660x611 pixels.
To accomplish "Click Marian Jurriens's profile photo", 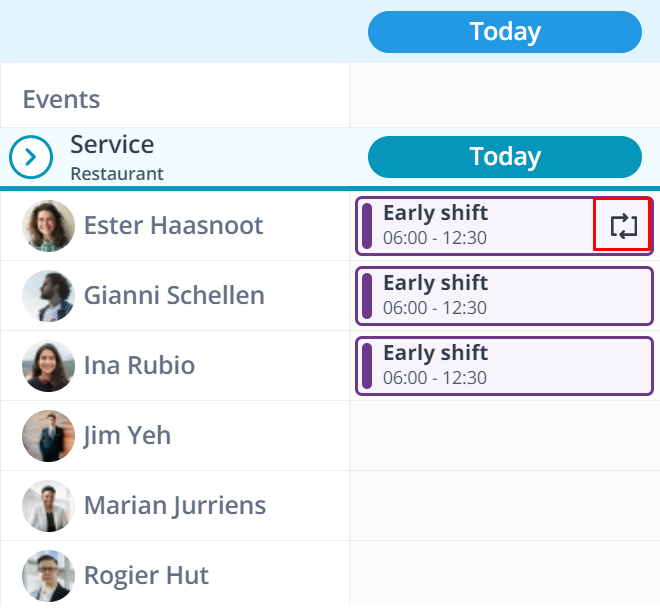I will coord(48,506).
